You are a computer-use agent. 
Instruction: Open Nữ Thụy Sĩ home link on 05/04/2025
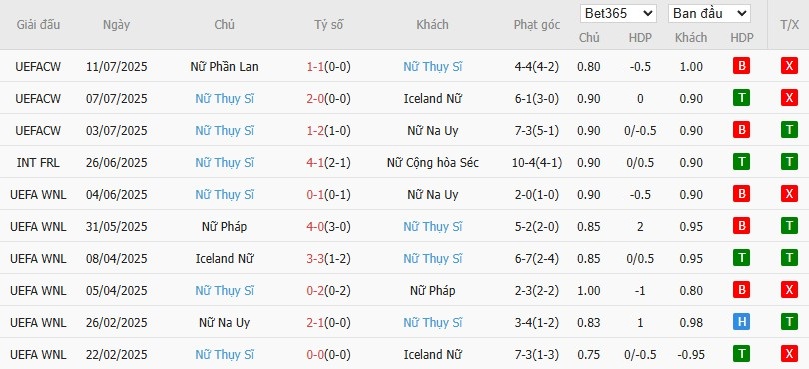click(x=224, y=291)
